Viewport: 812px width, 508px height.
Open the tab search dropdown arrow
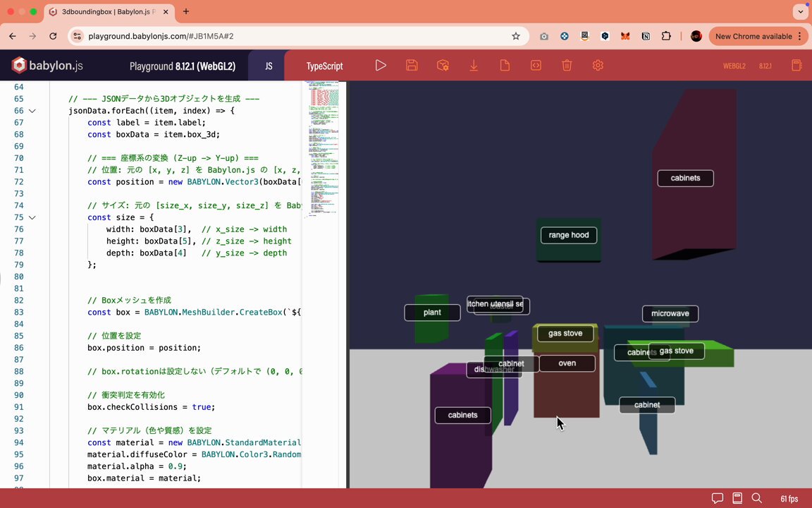801,11
